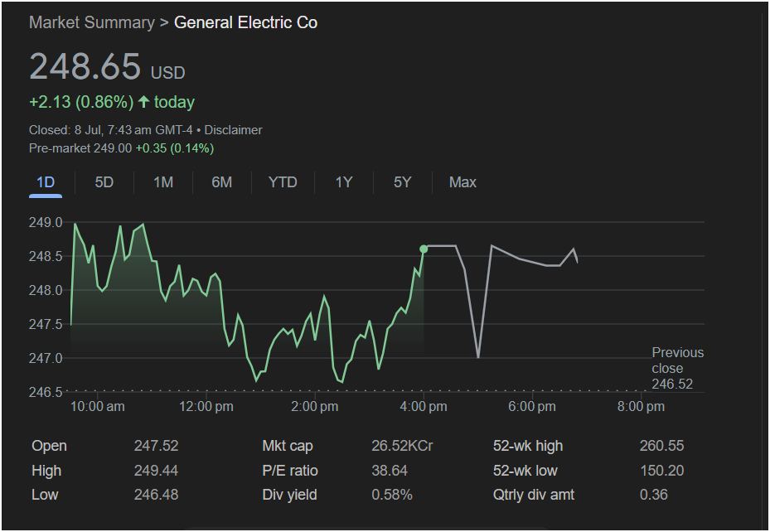Click the 4:00 pm axis label
This screenshot has height=532, width=770.
424,406
